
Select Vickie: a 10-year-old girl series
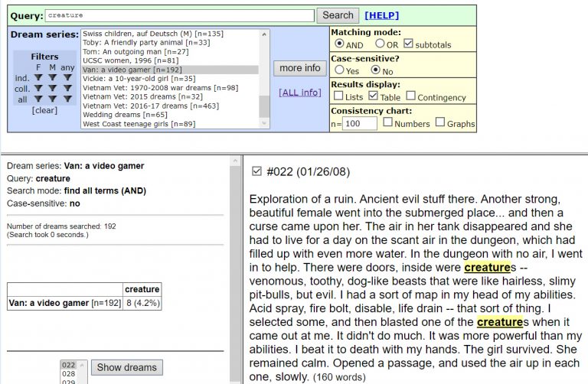(x=139, y=79)
